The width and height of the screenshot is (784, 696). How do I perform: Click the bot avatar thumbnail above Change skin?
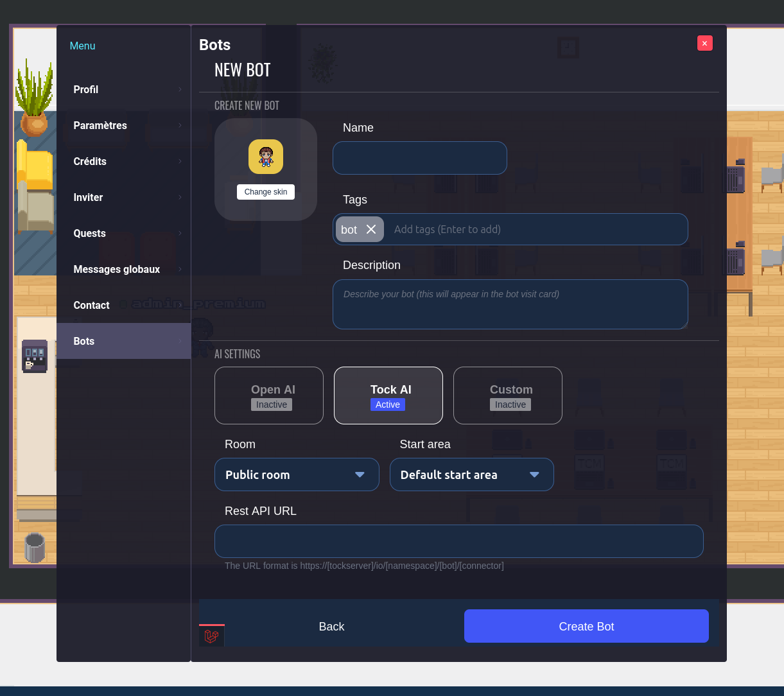coord(265,156)
